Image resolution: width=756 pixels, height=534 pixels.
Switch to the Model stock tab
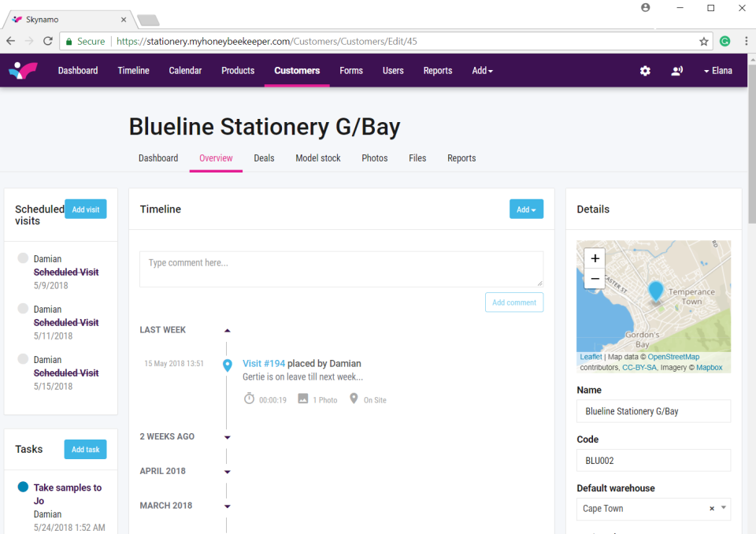pos(318,158)
